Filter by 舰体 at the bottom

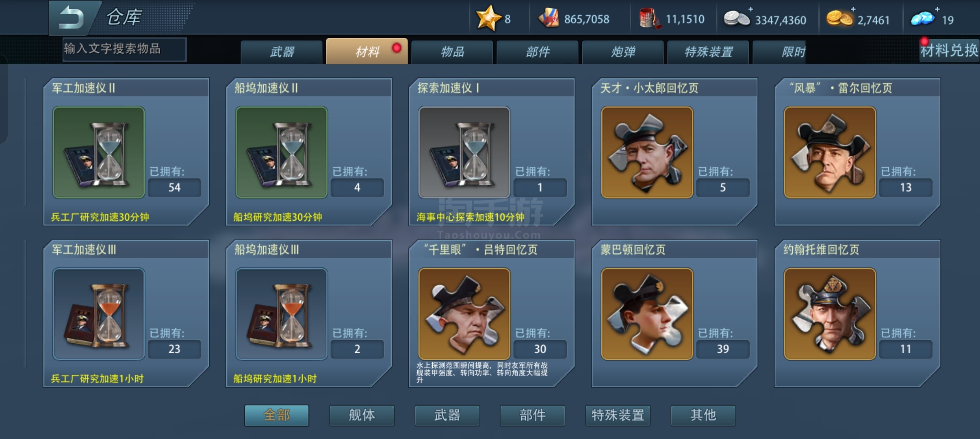coord(362,415)
